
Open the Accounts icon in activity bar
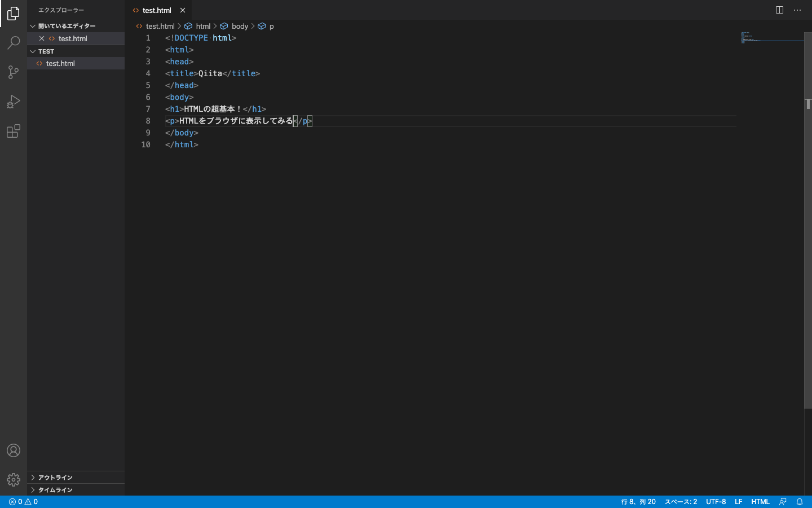tap(14, 450)
